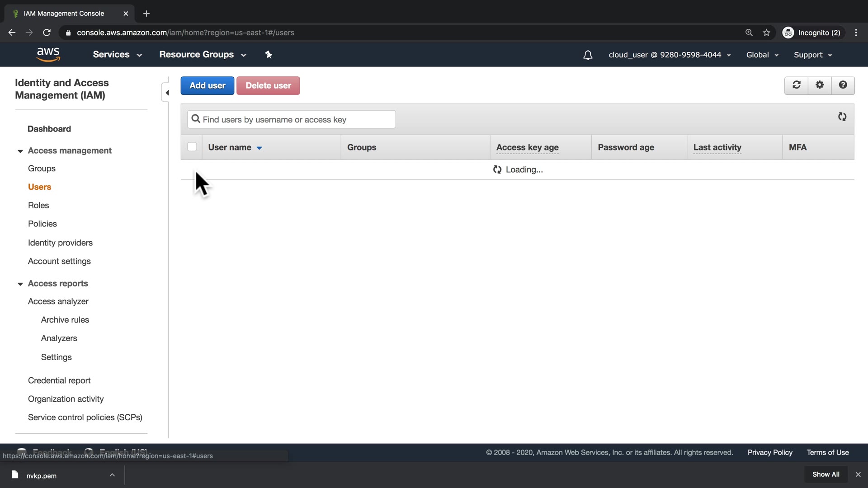Click the Add user button

(x=207, y=85)
